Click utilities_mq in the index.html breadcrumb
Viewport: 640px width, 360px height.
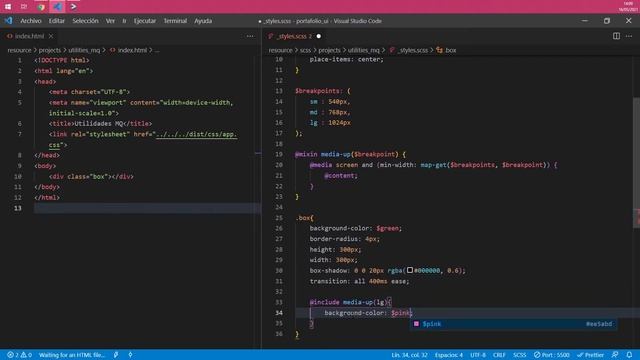[84, 50]
